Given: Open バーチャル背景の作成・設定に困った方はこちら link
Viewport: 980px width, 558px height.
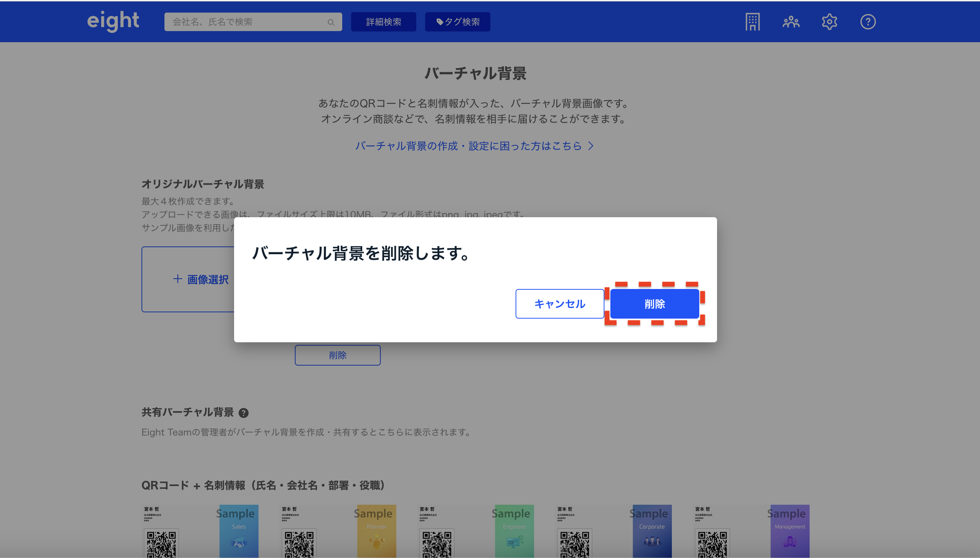Looking at the screenshot, I should (x=474, y=146).
